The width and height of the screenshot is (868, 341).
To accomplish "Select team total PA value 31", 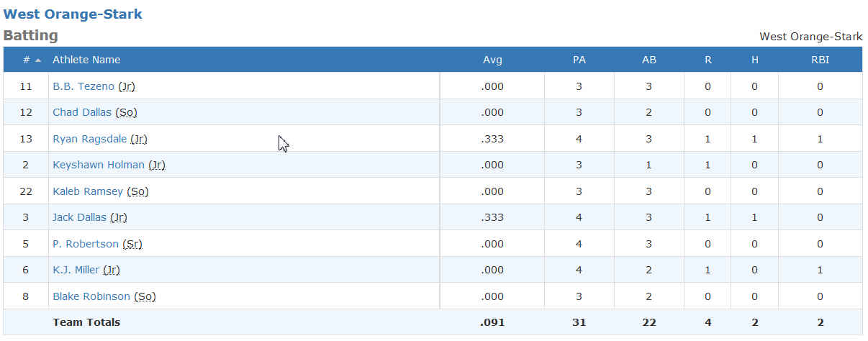I will click(x=579, y=322).
